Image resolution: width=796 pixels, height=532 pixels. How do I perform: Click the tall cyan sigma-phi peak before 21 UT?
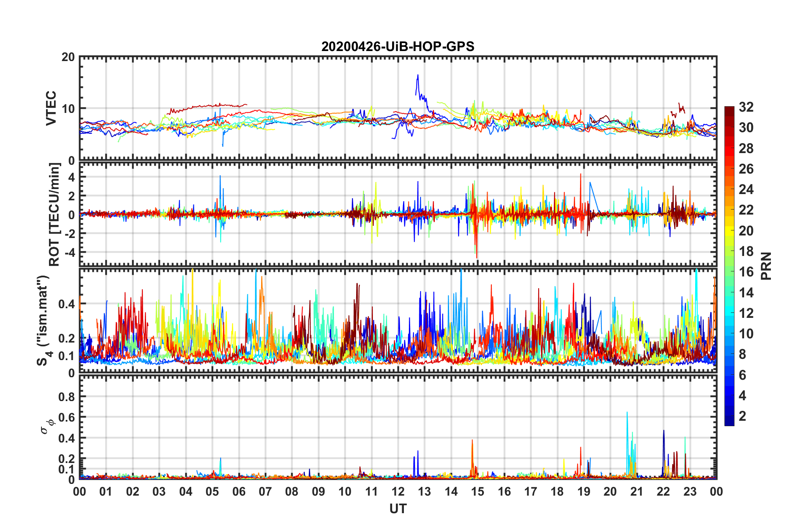[627, 414]
